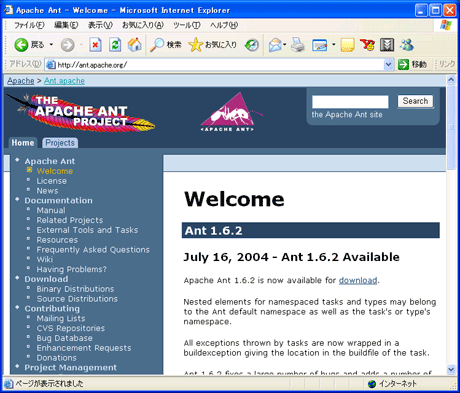Screen dimensions: 460x393
Task: Open the Frequently Asked Questions link
Action: [x=93, y=250]
